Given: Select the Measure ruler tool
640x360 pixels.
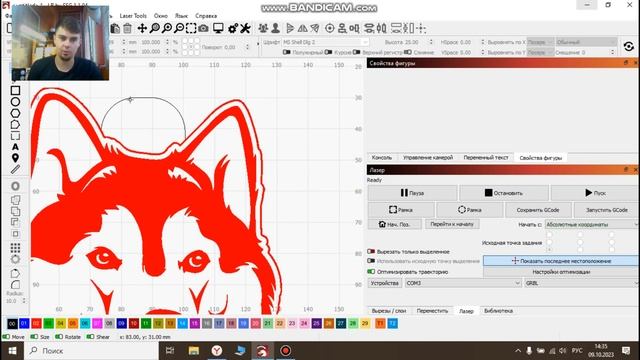Looking at the screenshot, I should click(15, 169).
